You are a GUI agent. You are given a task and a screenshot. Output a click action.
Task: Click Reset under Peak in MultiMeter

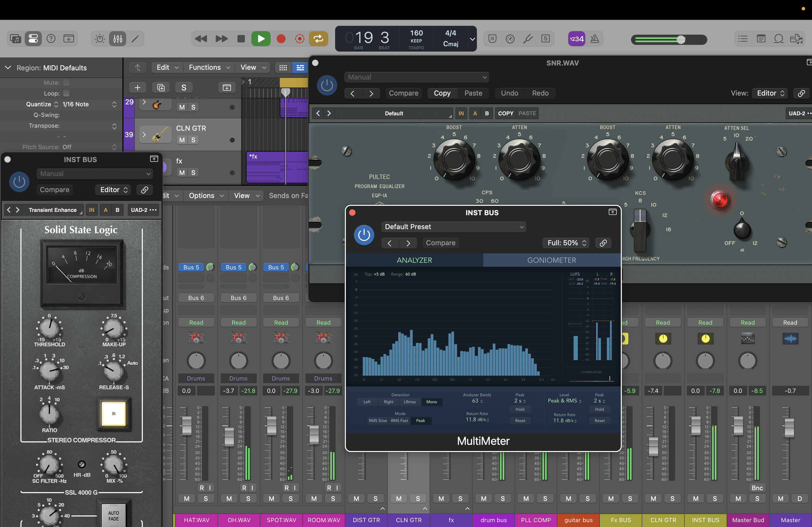[520, 421]
